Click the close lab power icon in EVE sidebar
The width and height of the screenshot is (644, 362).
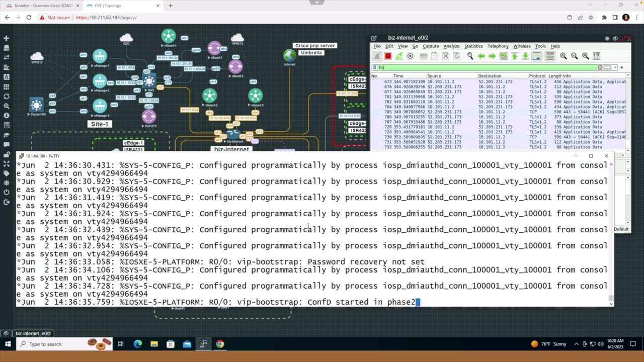(6, 192)
